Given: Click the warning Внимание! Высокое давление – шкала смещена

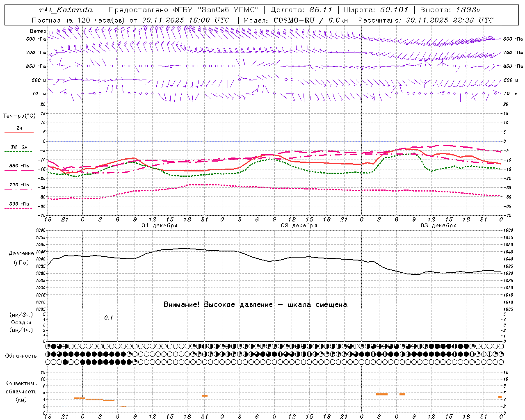Looking at the screenshot, I should pyautogui.click(x=255, y=305).
